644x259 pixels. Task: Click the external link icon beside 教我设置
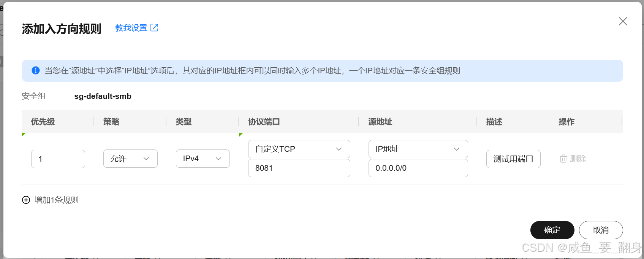point(154,28)
